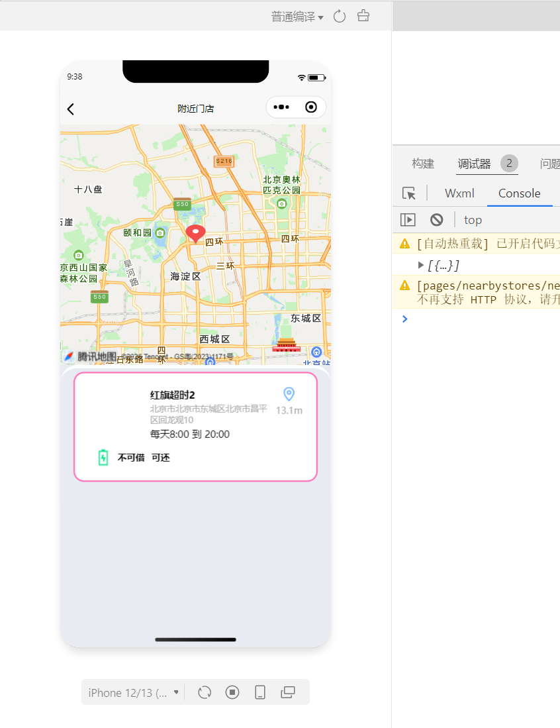Click the 东城区 label on the map
The width and height of the screenshot is (560, 728).
coord(306,319)
